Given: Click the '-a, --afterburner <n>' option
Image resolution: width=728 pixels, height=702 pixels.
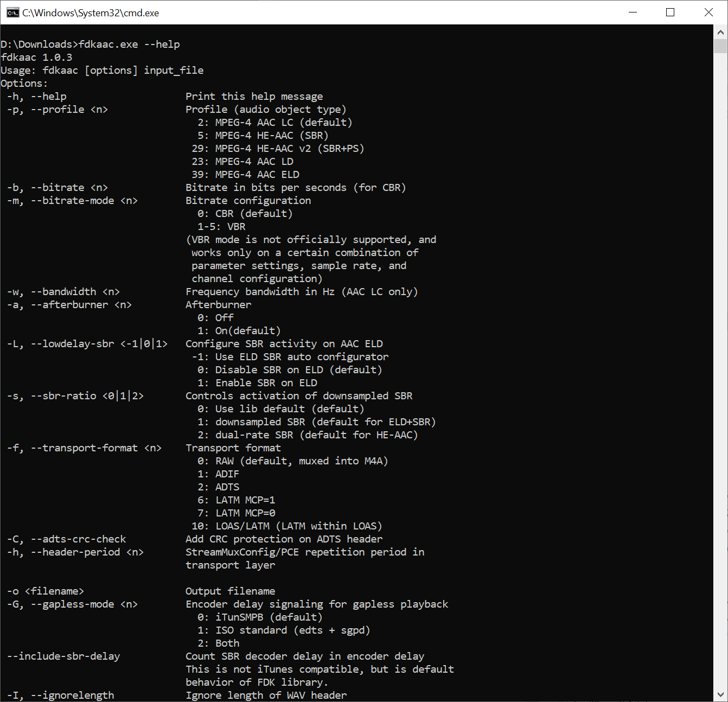Looking at the screenshot, I should [x=69, y=305].
